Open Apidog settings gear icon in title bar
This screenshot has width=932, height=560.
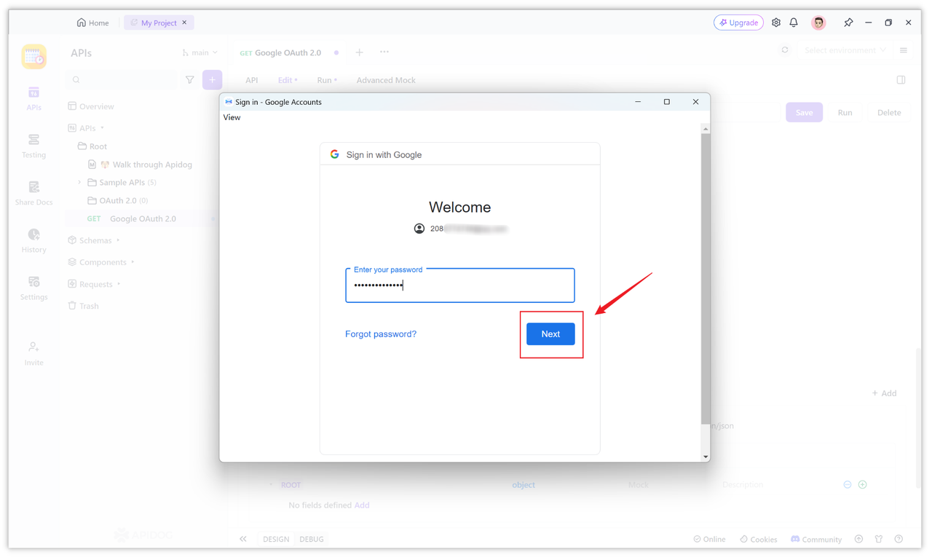[x=776, y=23]
